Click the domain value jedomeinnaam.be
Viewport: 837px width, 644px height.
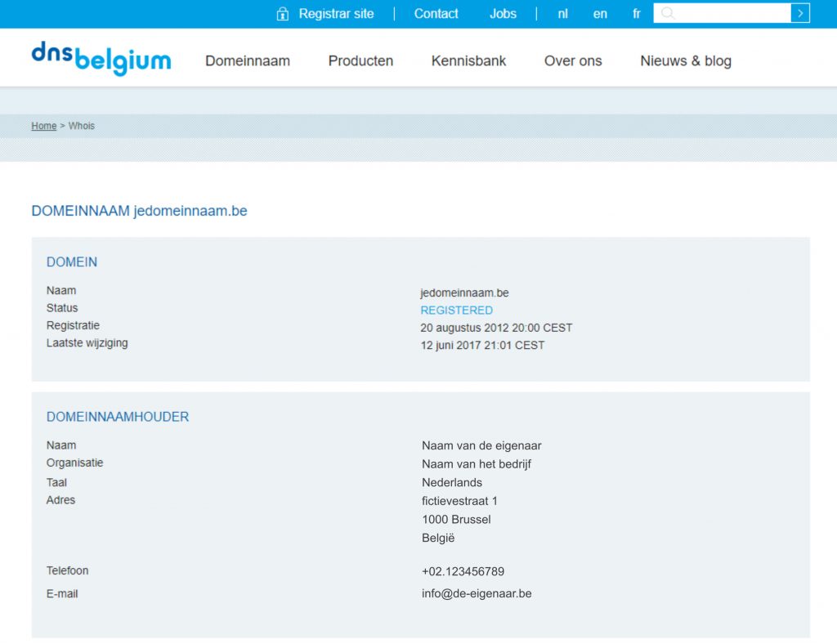(464, 293)
